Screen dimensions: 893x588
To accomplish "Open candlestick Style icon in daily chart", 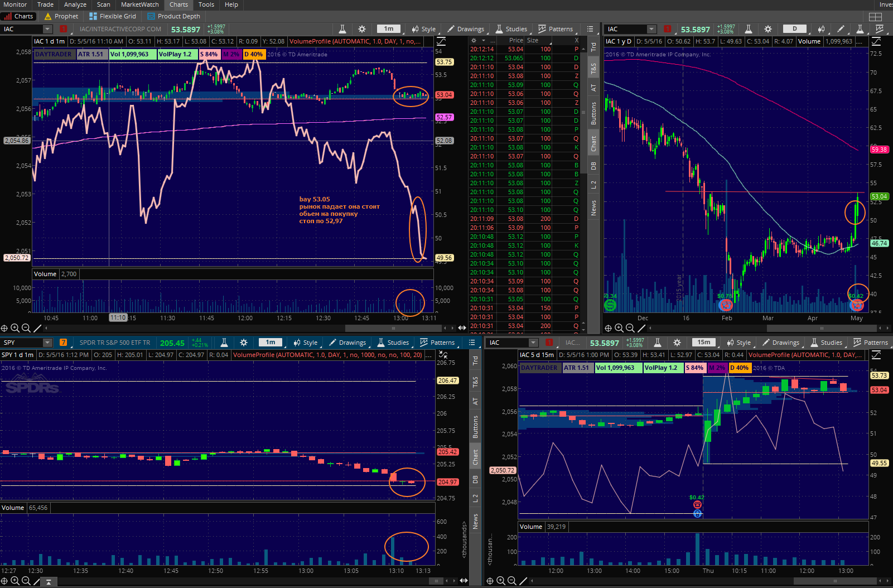I will click(822, 29).
